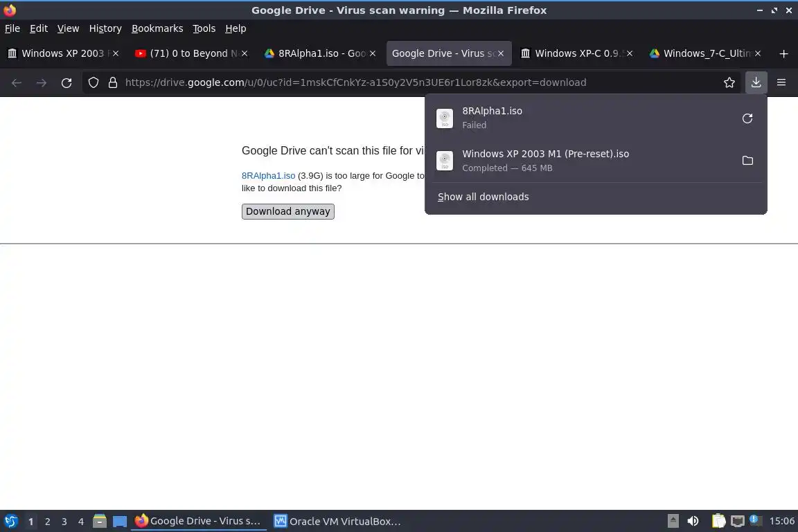Retry the failed 8RAlpha1.iso download

747,118
